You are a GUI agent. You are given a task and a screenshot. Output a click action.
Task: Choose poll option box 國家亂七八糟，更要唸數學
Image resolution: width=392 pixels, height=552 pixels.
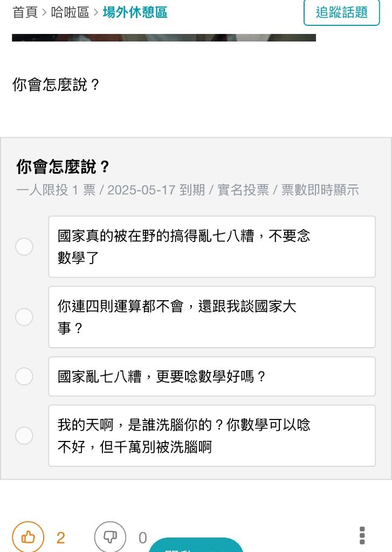coord(212,376)
